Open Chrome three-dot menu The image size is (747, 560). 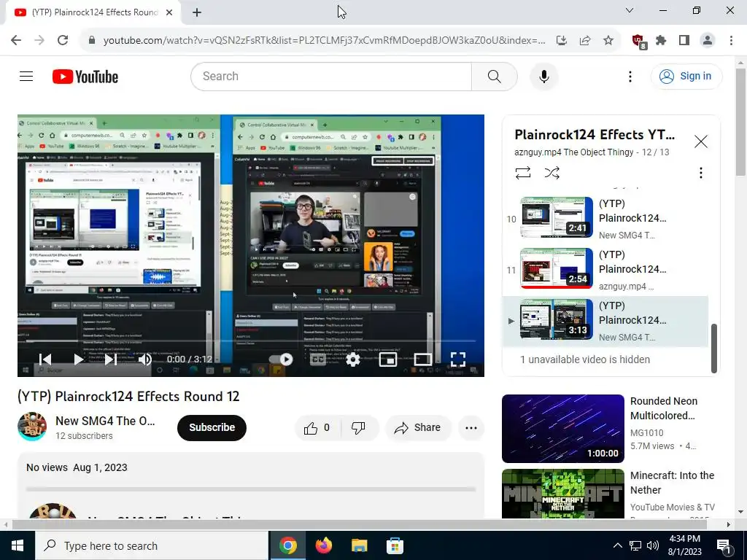(731, 41)
